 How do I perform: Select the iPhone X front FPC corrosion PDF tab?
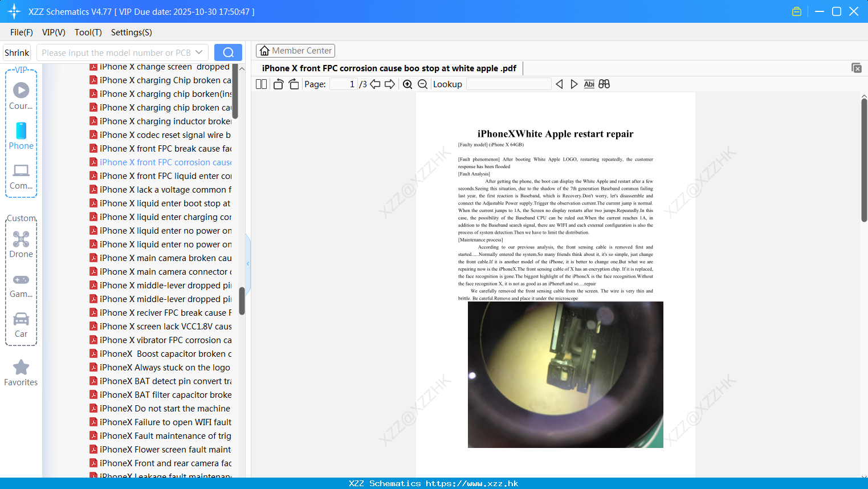pos(389,68)
